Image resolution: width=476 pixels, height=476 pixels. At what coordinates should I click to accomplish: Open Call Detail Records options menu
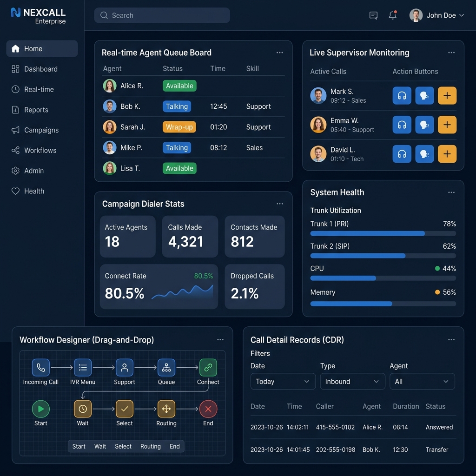coord(451,340)
